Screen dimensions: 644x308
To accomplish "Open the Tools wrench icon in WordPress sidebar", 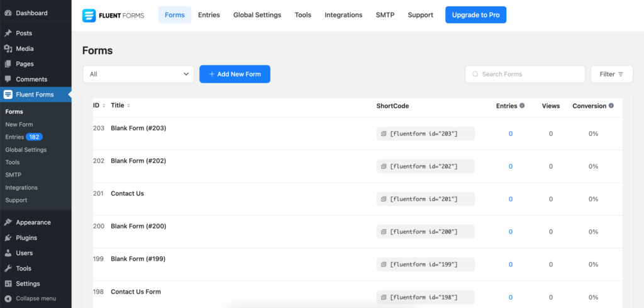I will tap(8, 268).
